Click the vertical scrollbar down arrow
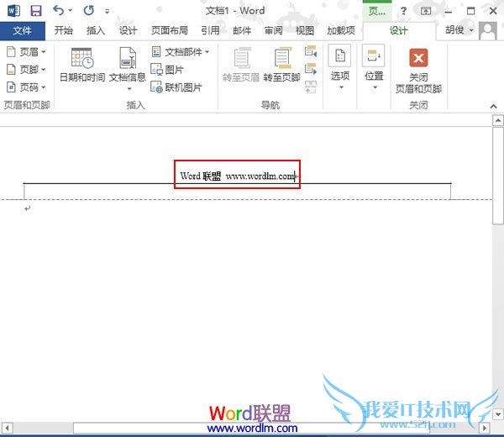 [498, 414]
